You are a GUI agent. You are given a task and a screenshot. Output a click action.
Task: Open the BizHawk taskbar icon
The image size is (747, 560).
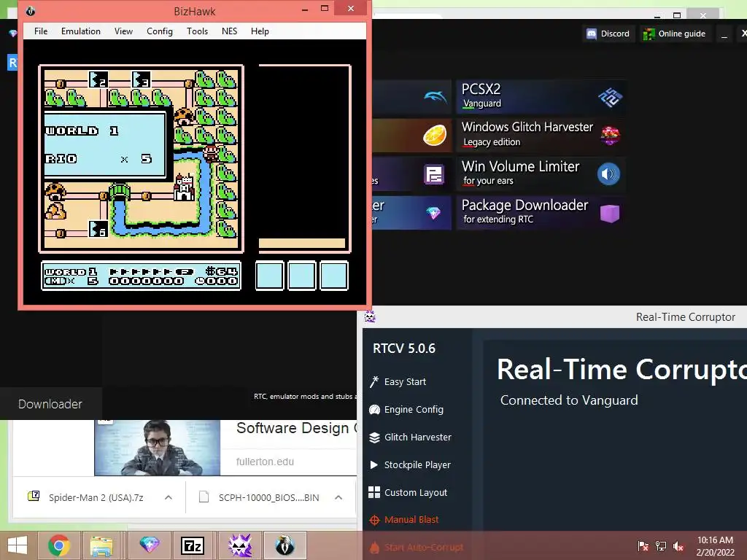[285, 545]
